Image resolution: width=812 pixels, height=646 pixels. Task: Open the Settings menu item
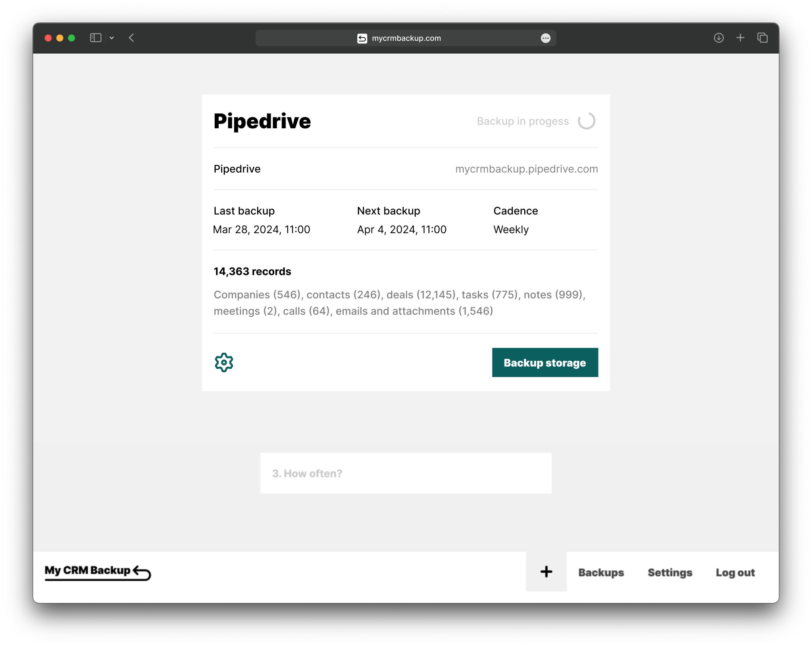pos(670,572)
